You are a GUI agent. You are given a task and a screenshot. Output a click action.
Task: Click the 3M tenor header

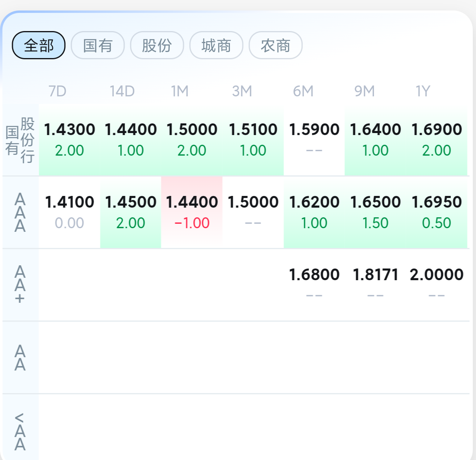point(242,92)
